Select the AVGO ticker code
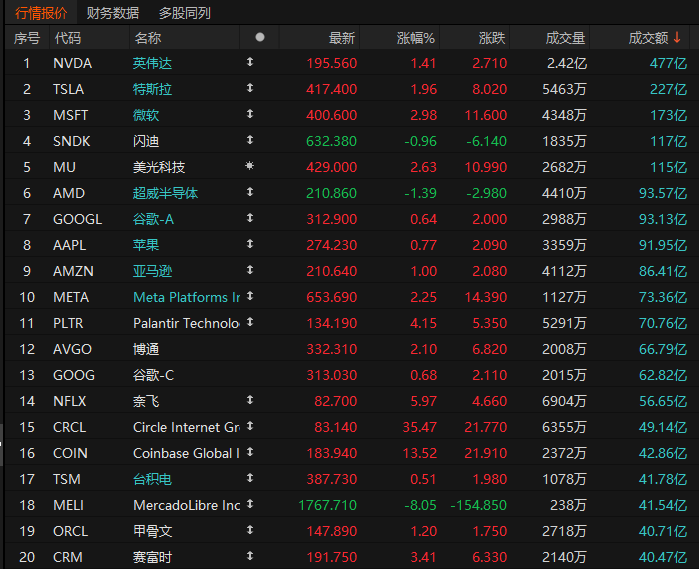Screen dimensions: 699x569 click(x=72, y=349)
